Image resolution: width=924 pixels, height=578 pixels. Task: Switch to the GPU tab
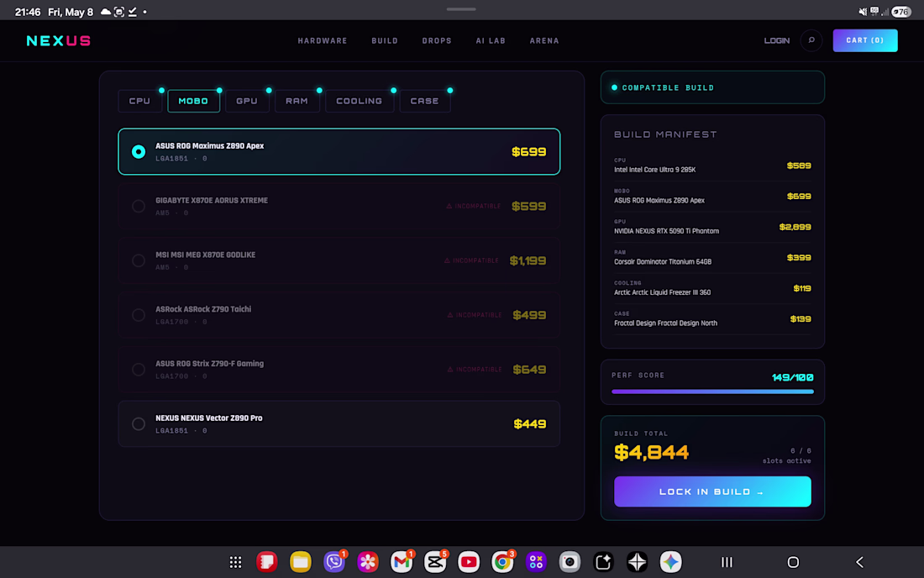247,101
